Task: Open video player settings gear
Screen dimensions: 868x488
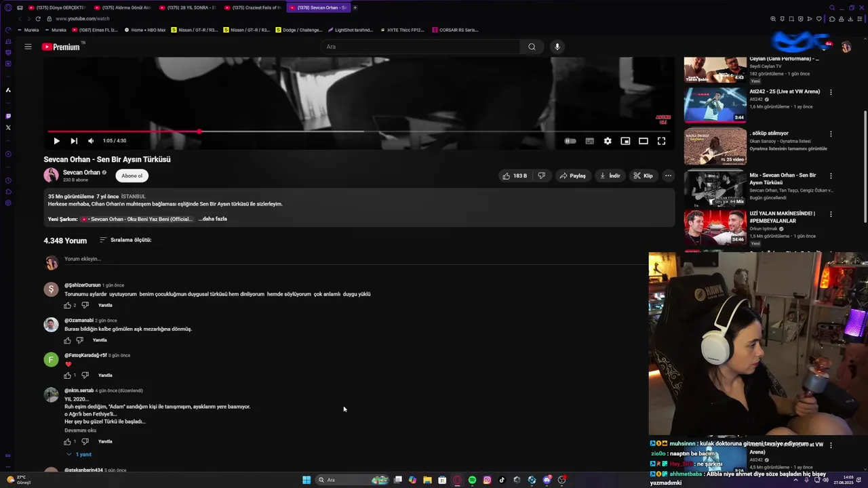Action: 608,141
